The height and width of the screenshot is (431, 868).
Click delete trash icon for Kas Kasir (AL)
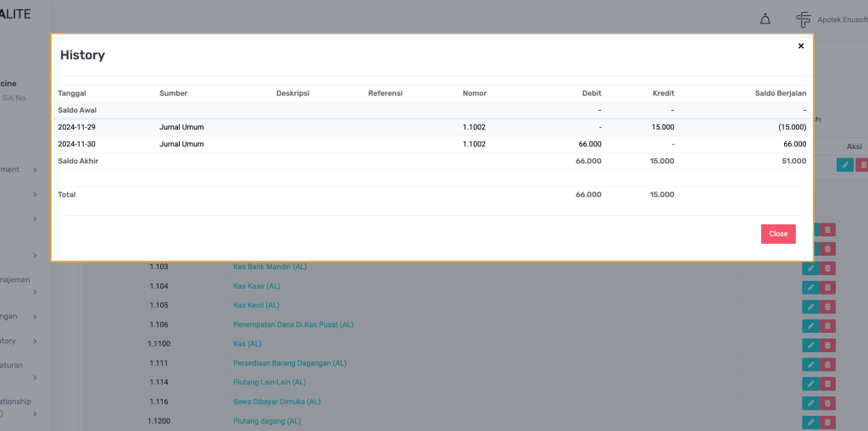(827, 287)
